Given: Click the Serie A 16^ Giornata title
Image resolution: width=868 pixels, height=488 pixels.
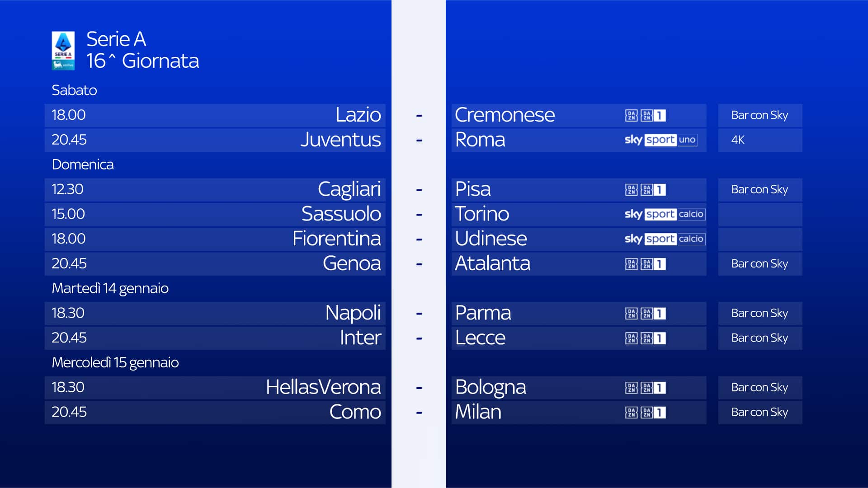Looking at the screenshot, I should click(x=142, y=50).
